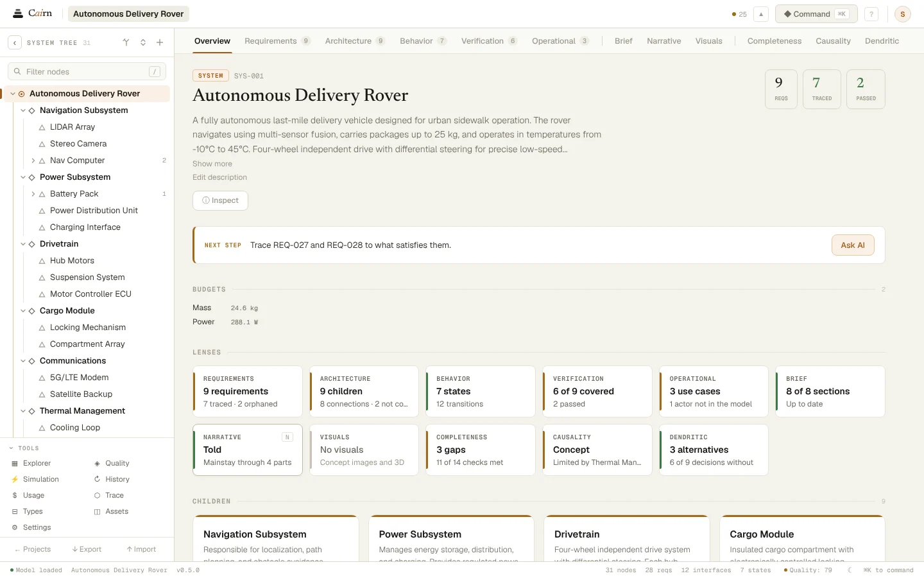Image resolution: width=924 pixels, height=578 pixels.
Task: Export the model using Export
Action: click(x=87, y=549)
